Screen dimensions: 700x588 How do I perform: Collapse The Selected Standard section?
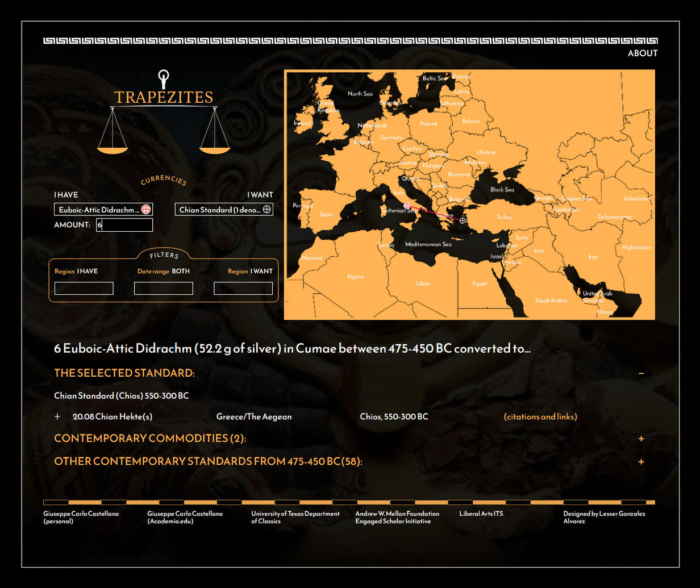[641, 373]
